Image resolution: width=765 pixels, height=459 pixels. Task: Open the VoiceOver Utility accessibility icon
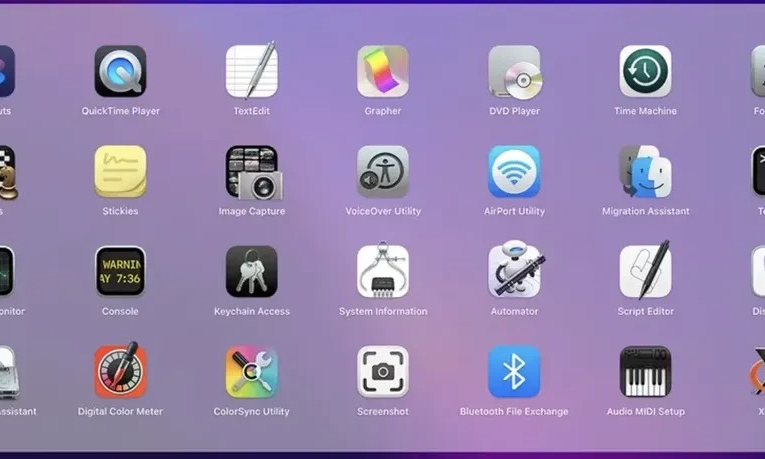pyautogui.click(x=383, y=171)
